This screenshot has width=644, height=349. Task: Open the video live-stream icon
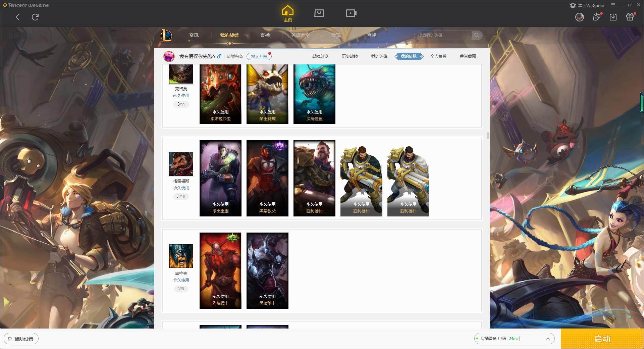click(351, 13)
